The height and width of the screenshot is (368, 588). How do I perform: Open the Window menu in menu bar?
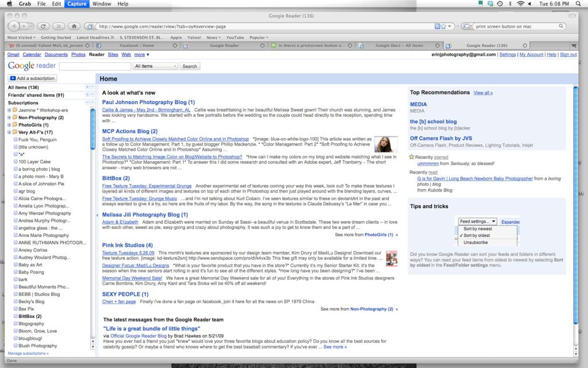click(x=102, y=4)
